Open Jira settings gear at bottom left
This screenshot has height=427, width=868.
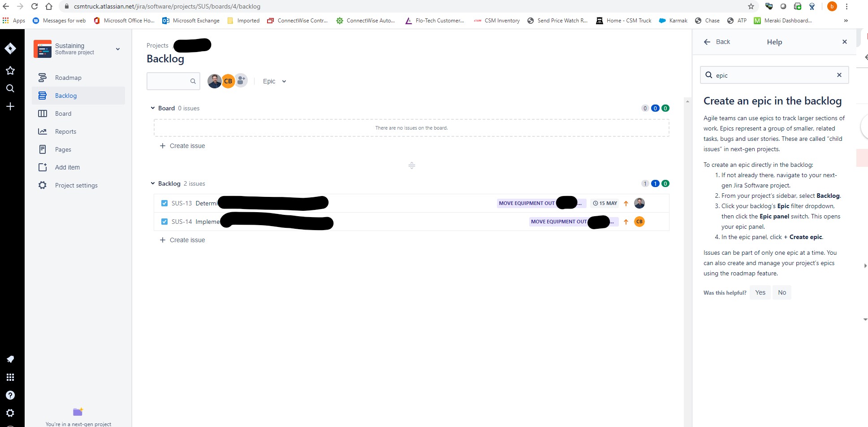coord(10,413)
